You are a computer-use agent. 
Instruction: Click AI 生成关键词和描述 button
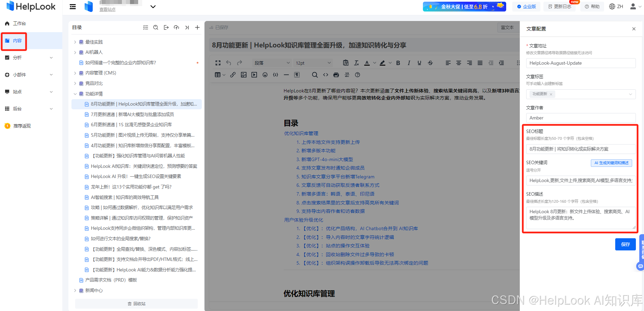click(611, 163)
